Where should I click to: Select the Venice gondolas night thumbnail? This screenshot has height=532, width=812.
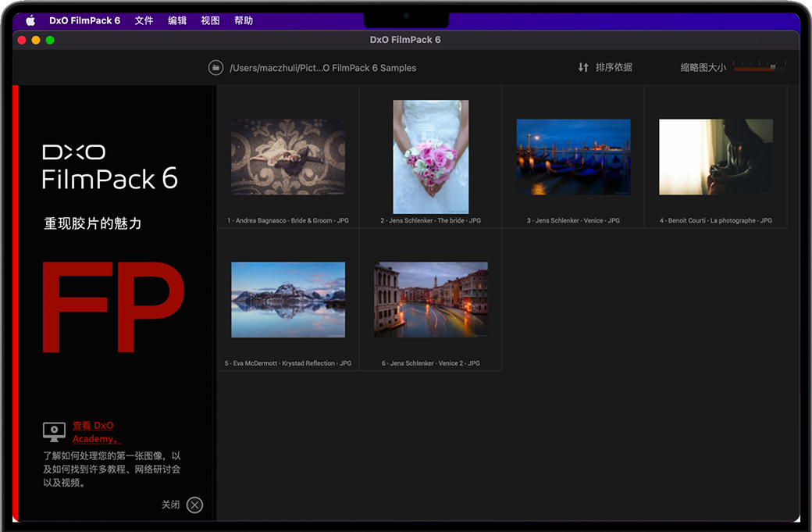tap(573, 156)
